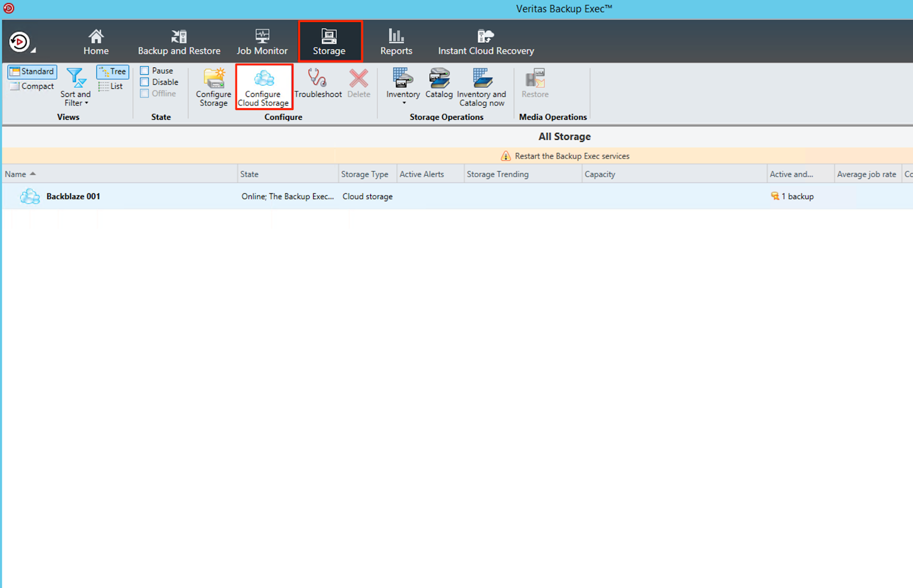Click the Cloud storage type cell
Image resolution: width=913 pixels, height=588 pixels.
click(x=367, y=196)
